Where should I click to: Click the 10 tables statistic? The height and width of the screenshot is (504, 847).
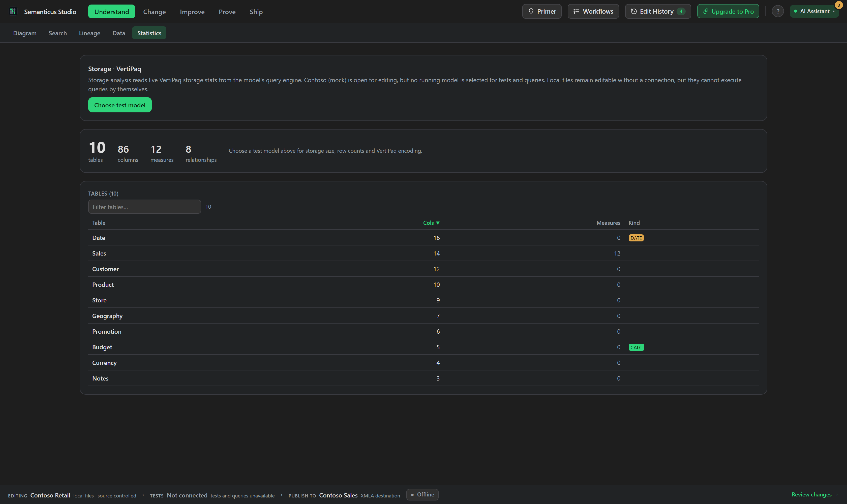[97, 151]
